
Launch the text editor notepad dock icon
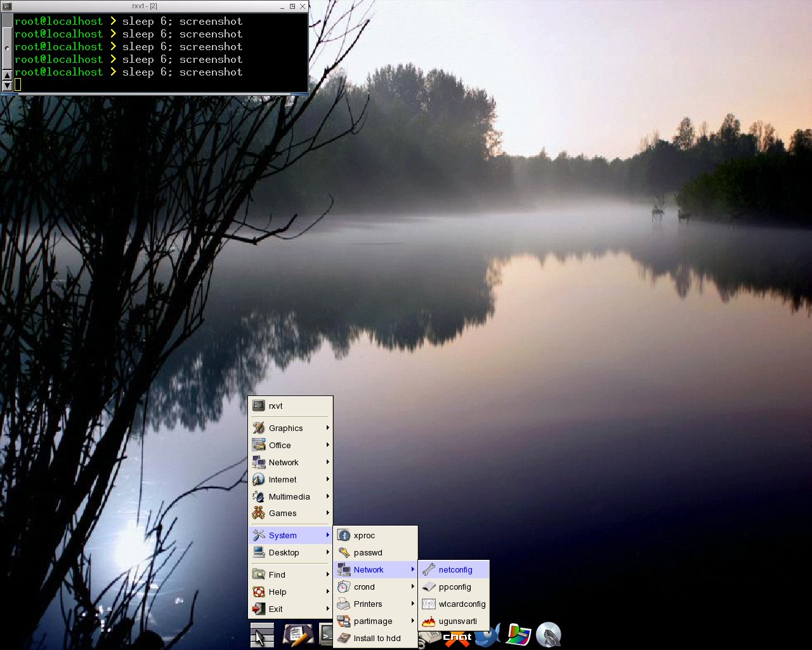[298, 635]
